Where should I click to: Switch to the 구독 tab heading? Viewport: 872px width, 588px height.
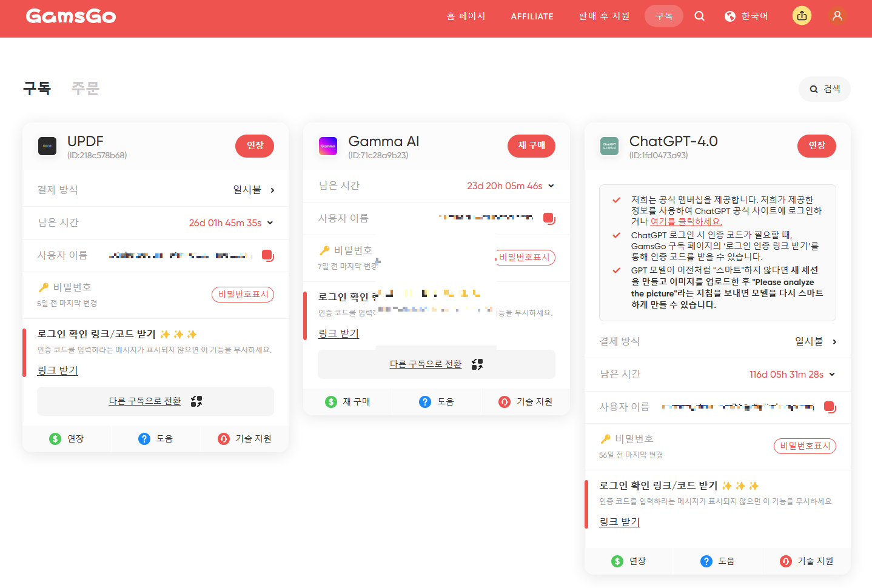pyautogui.click(x=37, y=89)
